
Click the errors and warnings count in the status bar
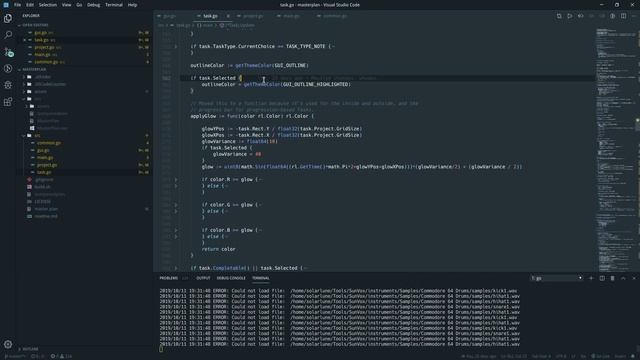coord(61,356)
